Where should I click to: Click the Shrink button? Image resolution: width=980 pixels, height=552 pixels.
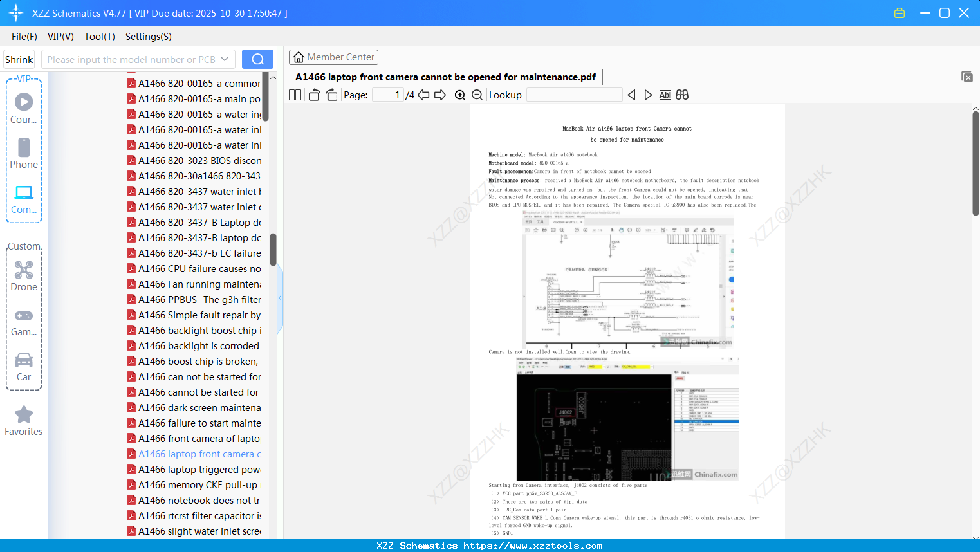click(19, 59)
